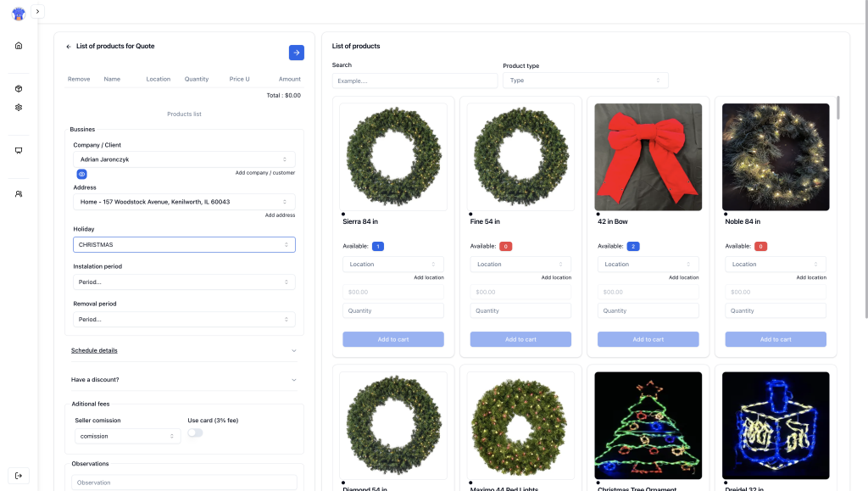Click the product list vertical scrollbar
The height and width of the screenshot is (491, 868).
coord(838,108)
